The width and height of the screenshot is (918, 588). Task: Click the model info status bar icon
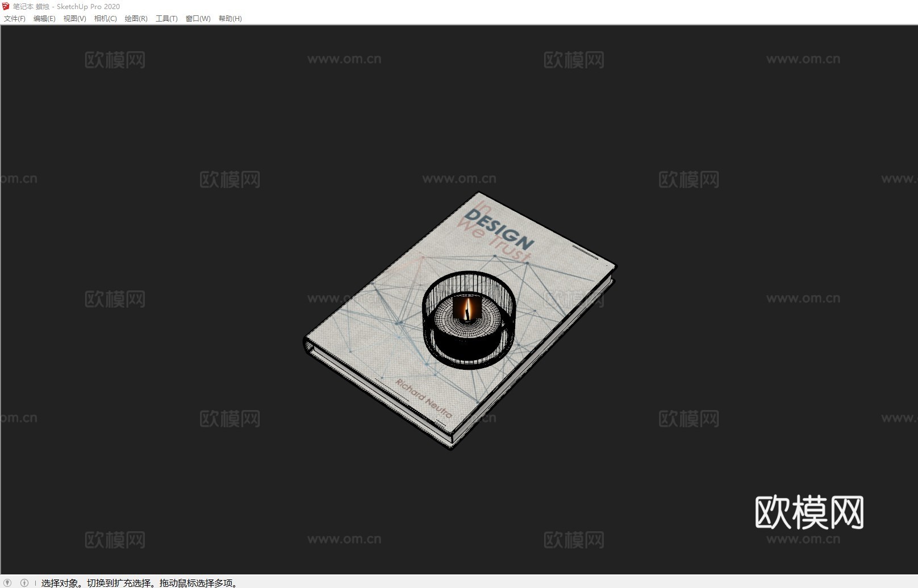point(24,582)
